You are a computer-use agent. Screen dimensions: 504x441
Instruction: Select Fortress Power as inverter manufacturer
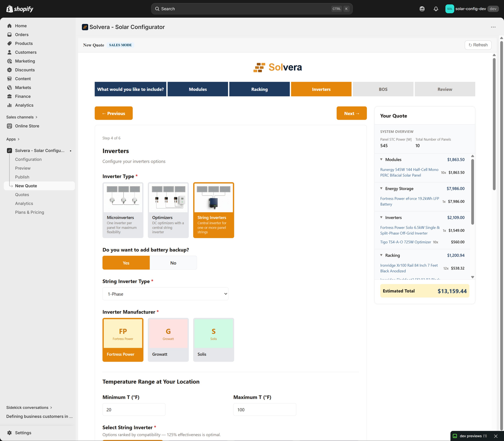(x=123, y=340)
